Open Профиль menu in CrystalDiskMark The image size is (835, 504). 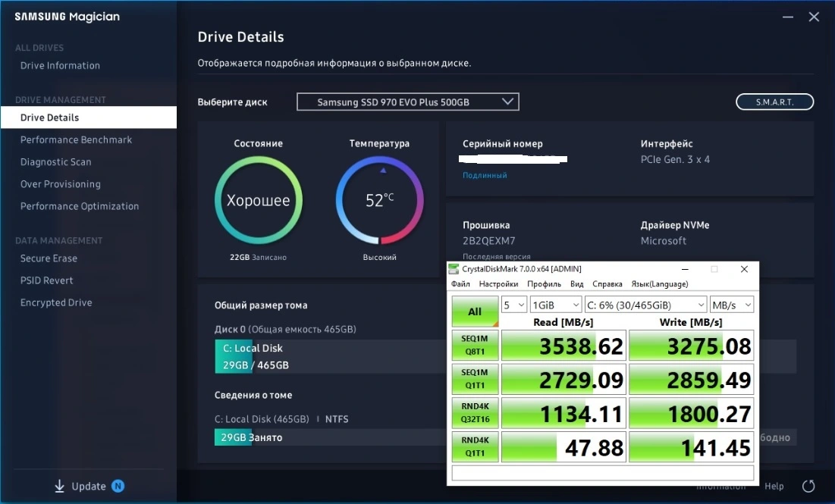[545, 283]
